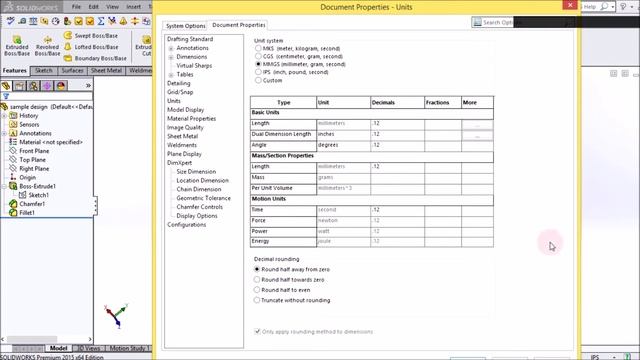Expand the Dimensions node in options list
Image resolution: width=640 pixels, height=360 pixels.
point(171,57)
